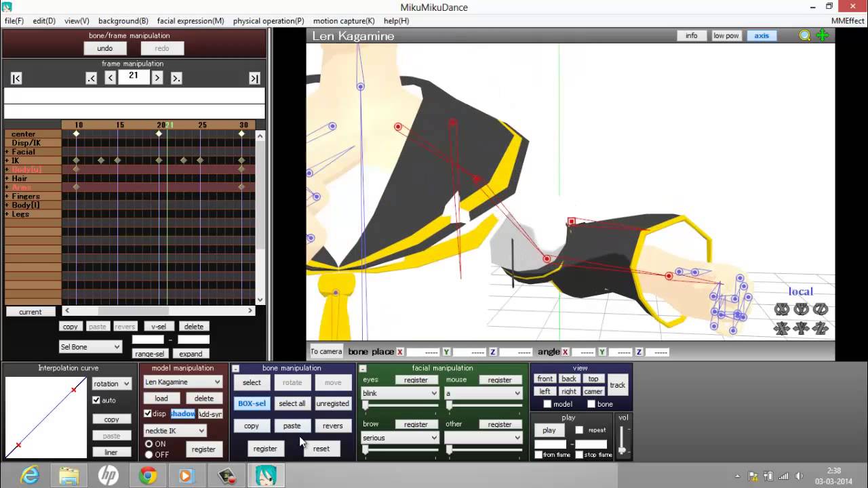Go to next keyframe (>.) button
Screen dimensions: 868x488
(176, 79)
